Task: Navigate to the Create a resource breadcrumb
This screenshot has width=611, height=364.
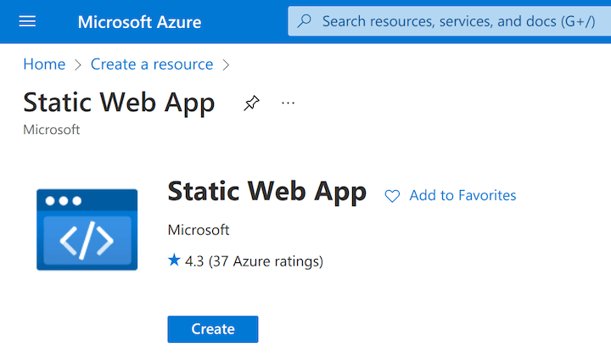Action: (x=152, y=64)
